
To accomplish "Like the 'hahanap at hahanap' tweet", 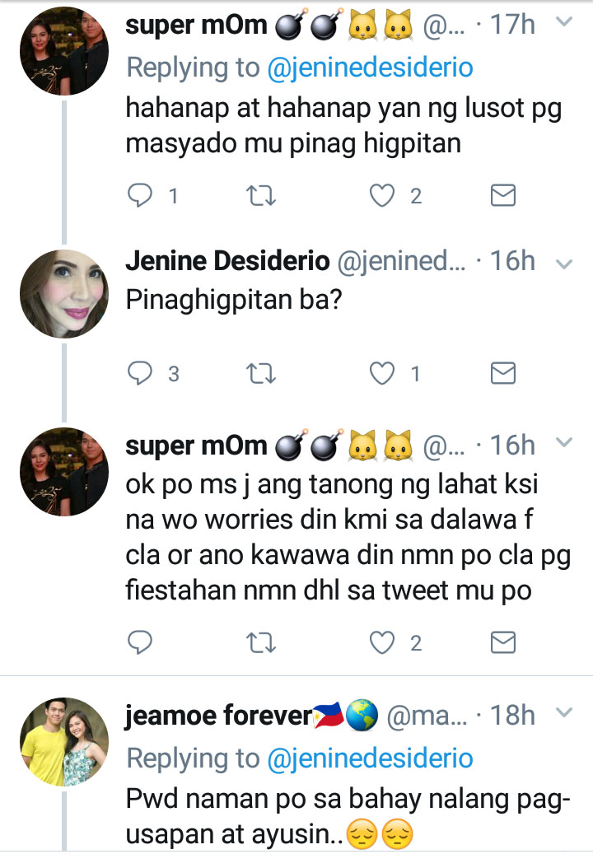I will (x=383, y=195).
